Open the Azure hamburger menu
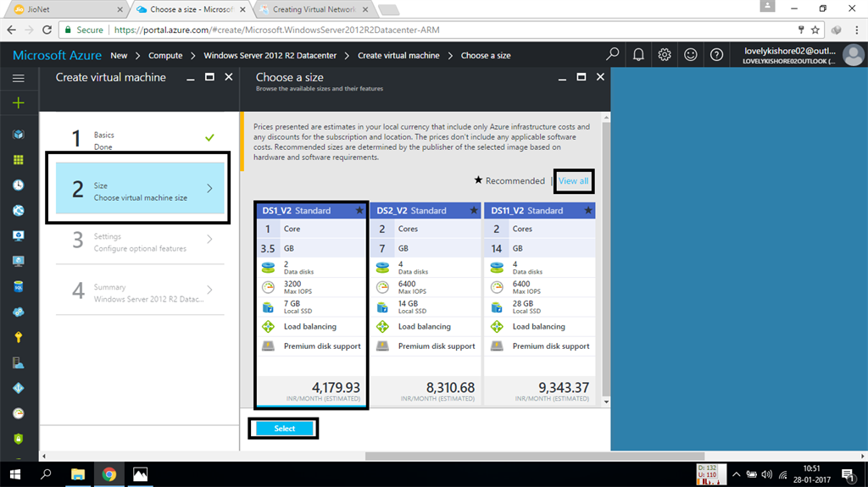Viewport: 868px width, 487px height. tap(19, 78)
